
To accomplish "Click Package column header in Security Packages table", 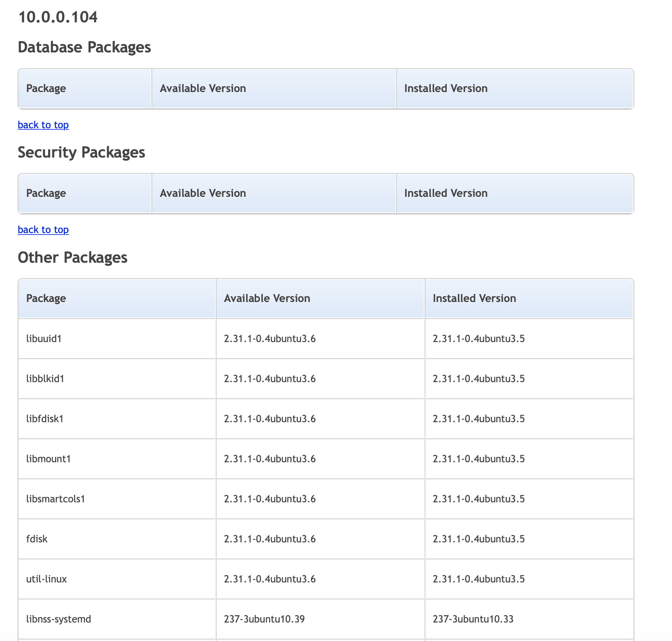I will [85, 193].
